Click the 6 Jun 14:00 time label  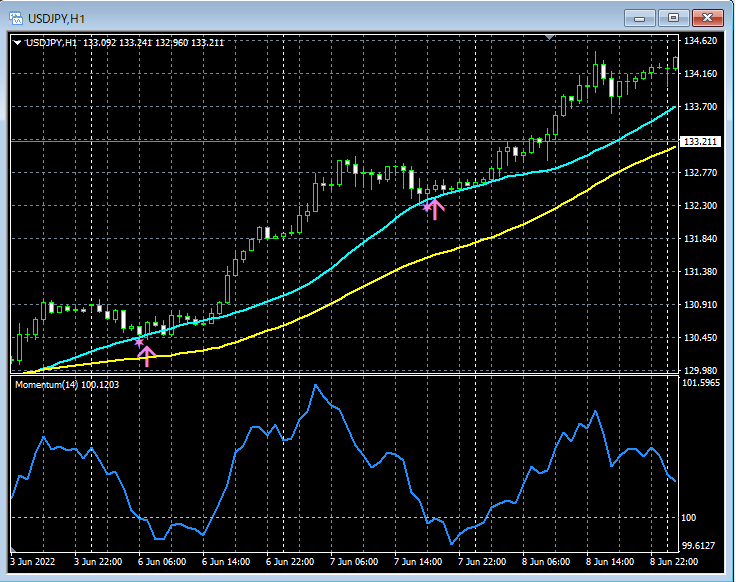(226, 562)
